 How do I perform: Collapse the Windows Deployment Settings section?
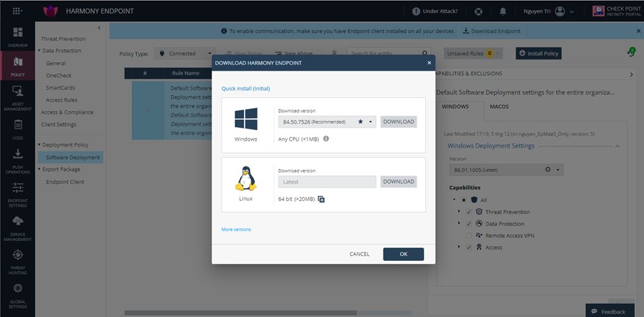click(618, 147)
